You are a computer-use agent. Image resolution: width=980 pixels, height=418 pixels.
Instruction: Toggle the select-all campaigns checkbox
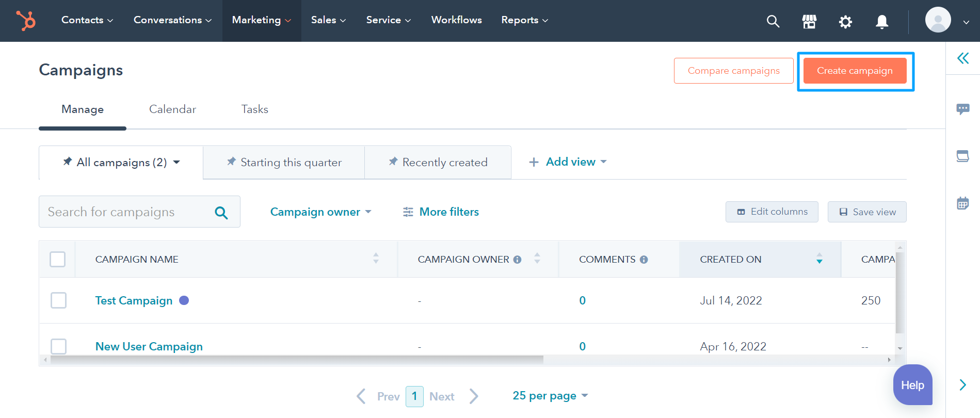(57, 259)
